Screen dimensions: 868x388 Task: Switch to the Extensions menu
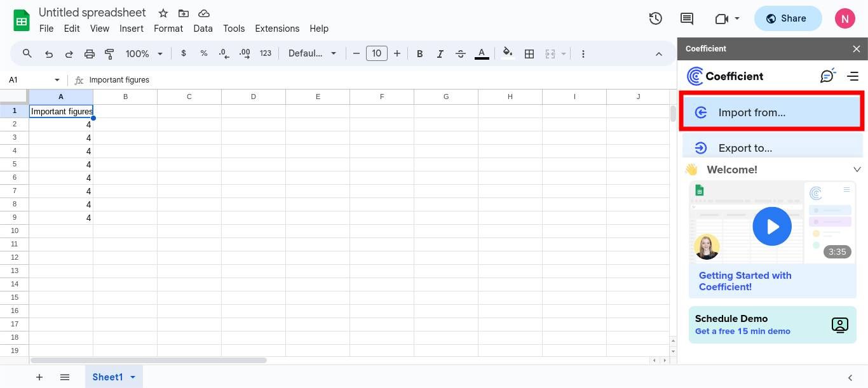[277, 29]
